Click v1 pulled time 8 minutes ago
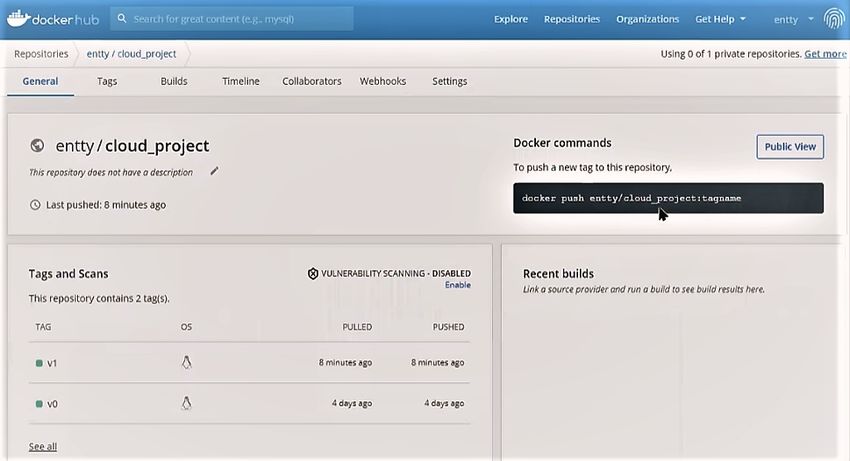 [x=345, y=362]
